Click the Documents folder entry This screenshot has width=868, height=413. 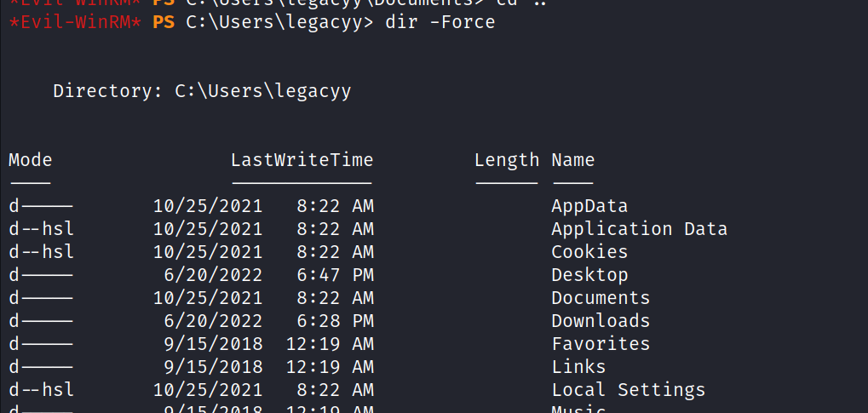point(600,298)
